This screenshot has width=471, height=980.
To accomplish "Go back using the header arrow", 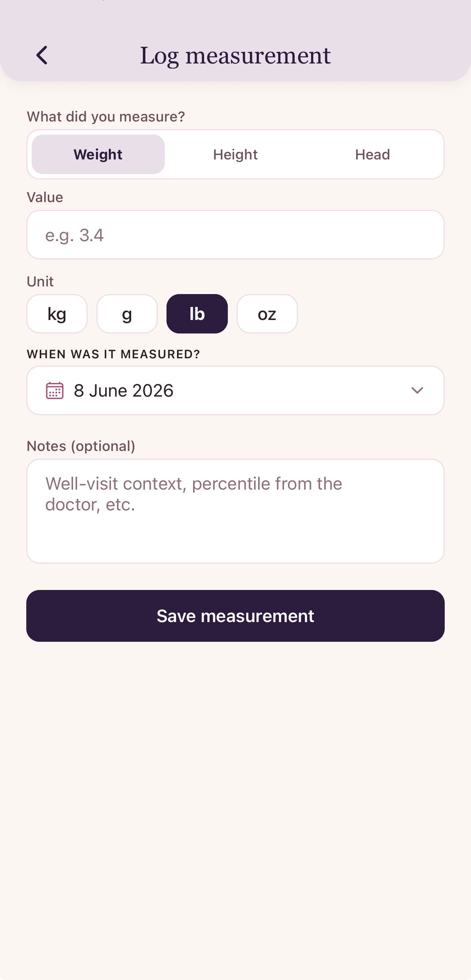I will (42, 55).
